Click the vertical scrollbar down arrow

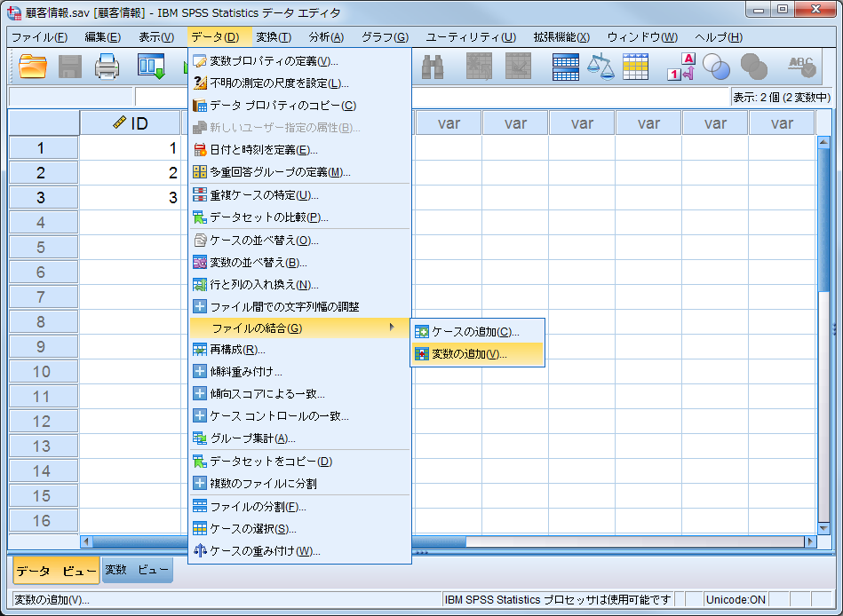pos(823,528)
